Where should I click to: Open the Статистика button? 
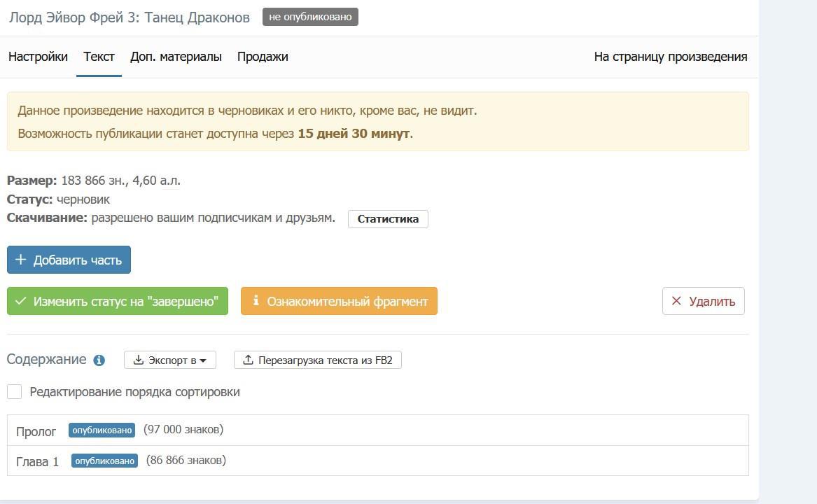(x=388, y=219)
